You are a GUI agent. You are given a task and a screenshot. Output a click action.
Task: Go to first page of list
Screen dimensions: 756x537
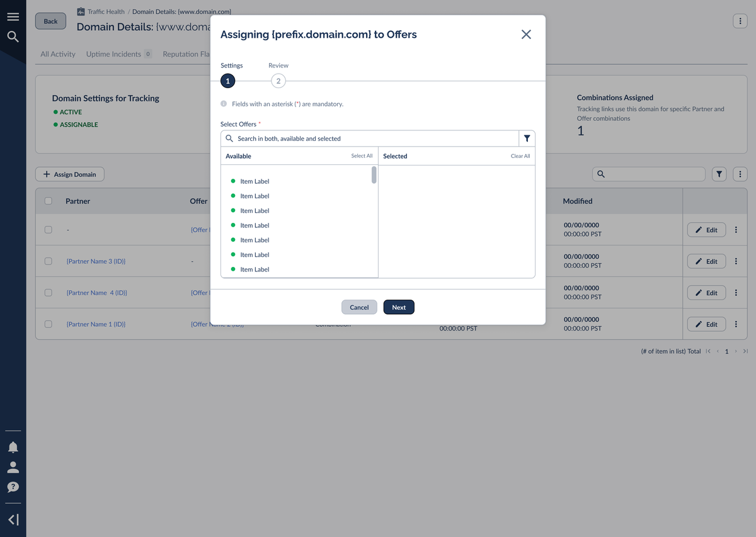pos(708,351)
